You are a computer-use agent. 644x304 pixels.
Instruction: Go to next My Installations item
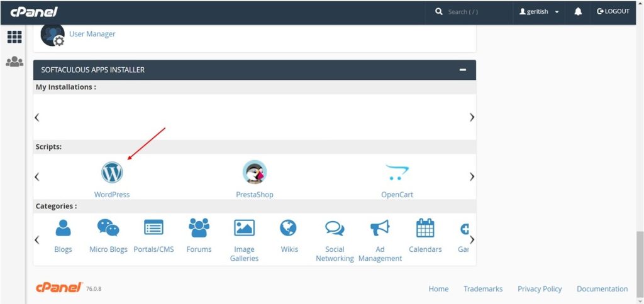click(472, 117)
